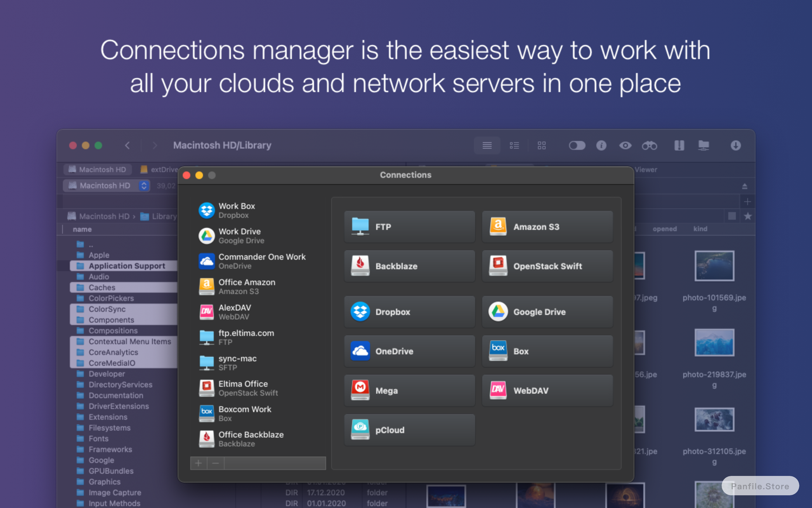Screen dimensions: 812x508
Task: Click the favorites star icon
Action: click(x=748, y=216)
